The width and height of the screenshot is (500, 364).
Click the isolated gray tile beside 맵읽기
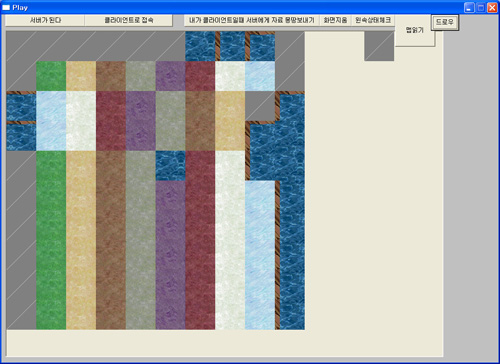379,46
